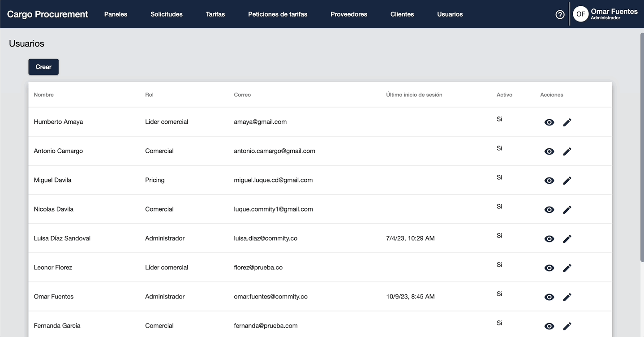Edit Luisa Díaz Sandoval's profile
Image resolution: width=644 pixels, height=337 pixels.
(x=567, y=239)
